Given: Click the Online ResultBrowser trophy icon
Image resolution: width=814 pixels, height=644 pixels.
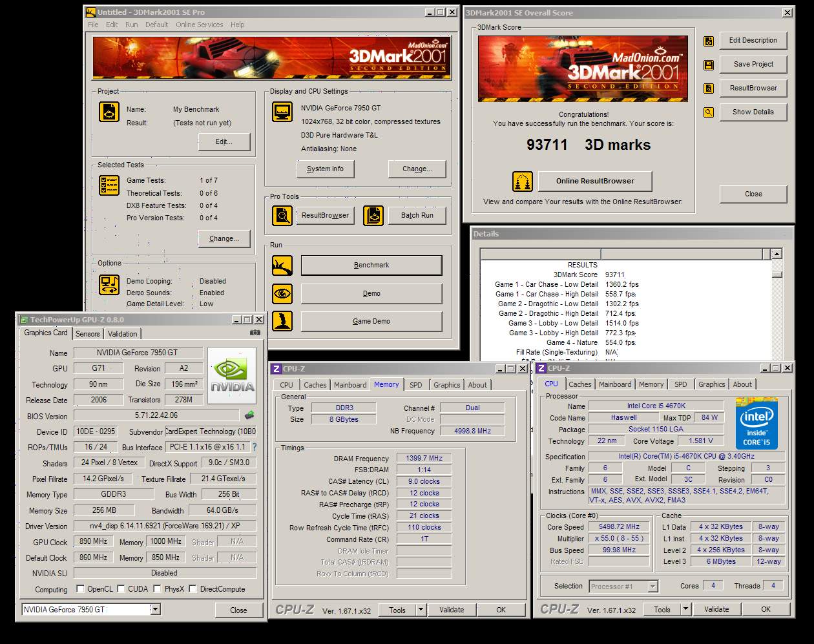Looking at the screenshot, I should pyautogui.click(x=522, y=182).
